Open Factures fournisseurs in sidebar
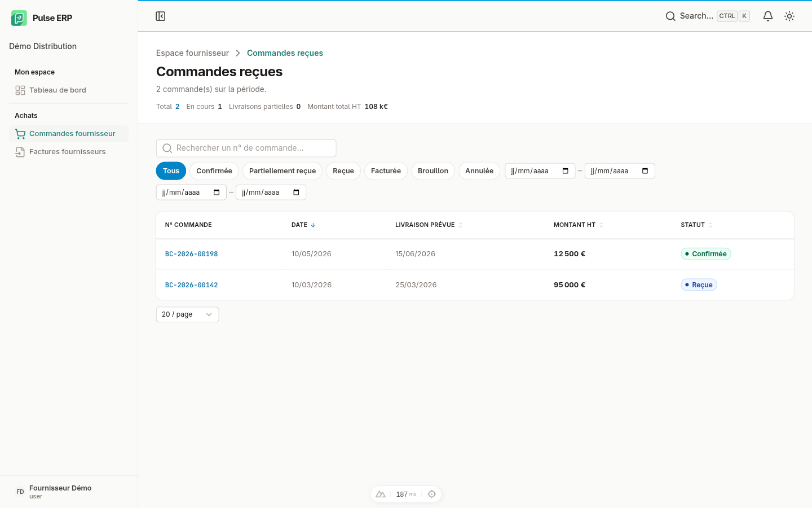 69,152
